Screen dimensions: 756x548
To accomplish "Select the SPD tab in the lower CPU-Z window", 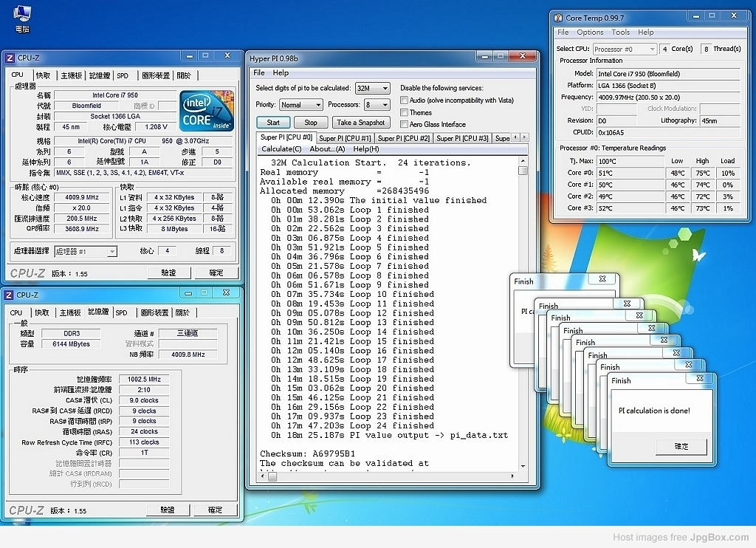I will click(x=122, y=312).
